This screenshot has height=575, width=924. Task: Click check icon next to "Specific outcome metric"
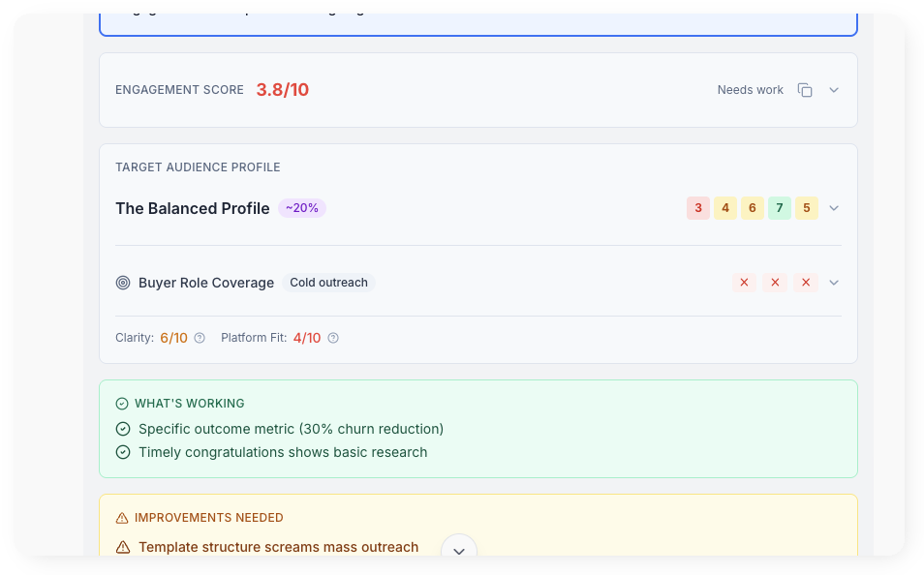click(x=123, y=428)
